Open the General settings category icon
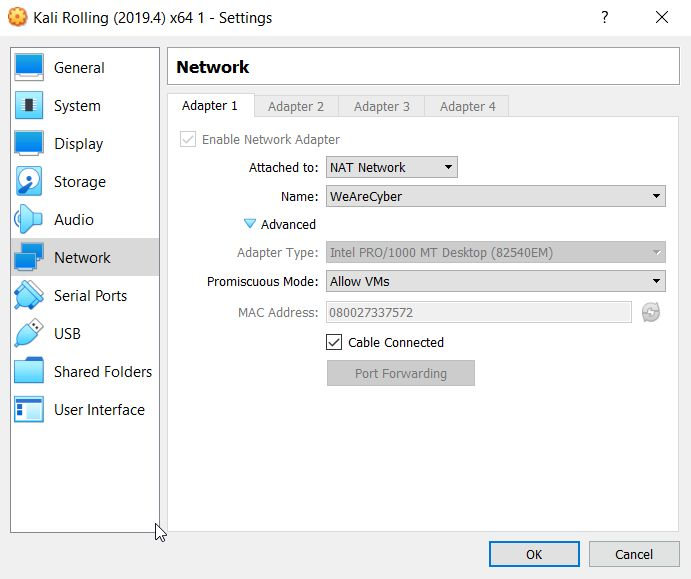The image size is (691, 579). [x=29, y=67]
